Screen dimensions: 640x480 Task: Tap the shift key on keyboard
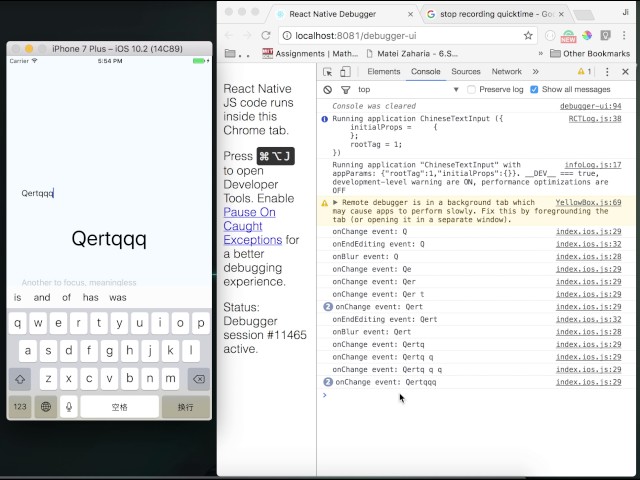20,379
